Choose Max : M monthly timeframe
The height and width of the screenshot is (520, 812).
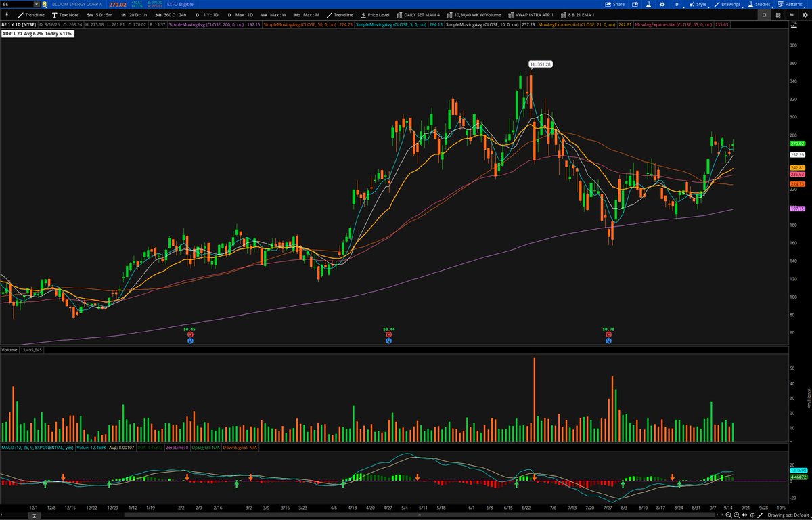(x=307, y=14)
